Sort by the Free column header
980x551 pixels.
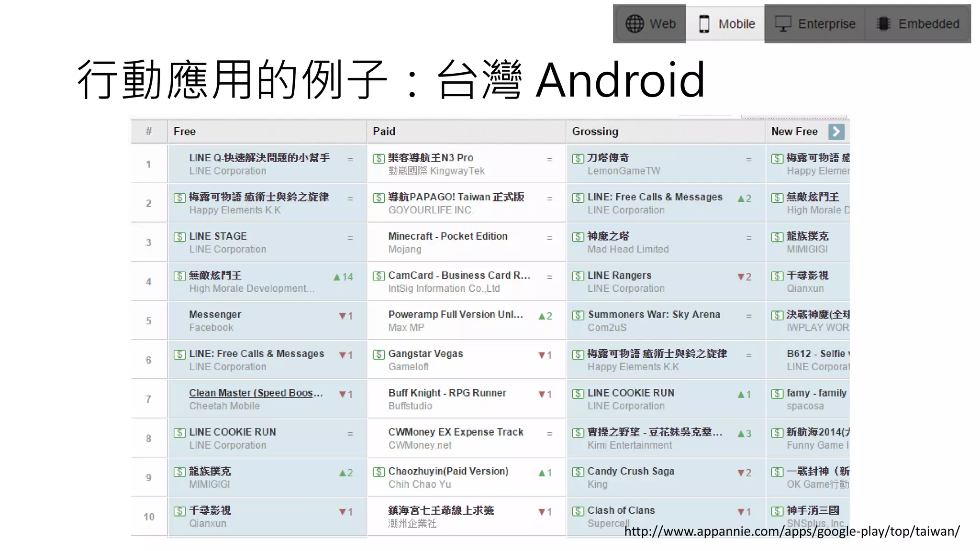185,132
